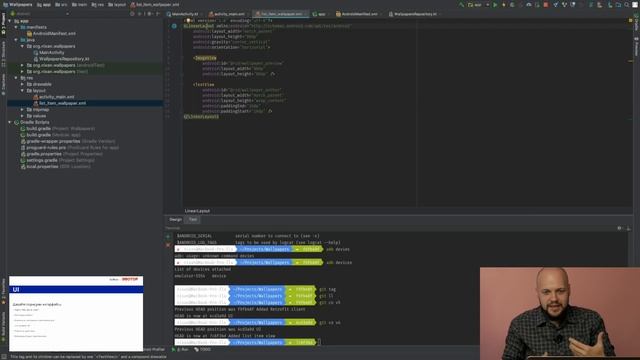This screenshot has height=360, width=640.
Task: Close terminal session with red X icon
Action: pyautogui.click(x=168, y=245)
